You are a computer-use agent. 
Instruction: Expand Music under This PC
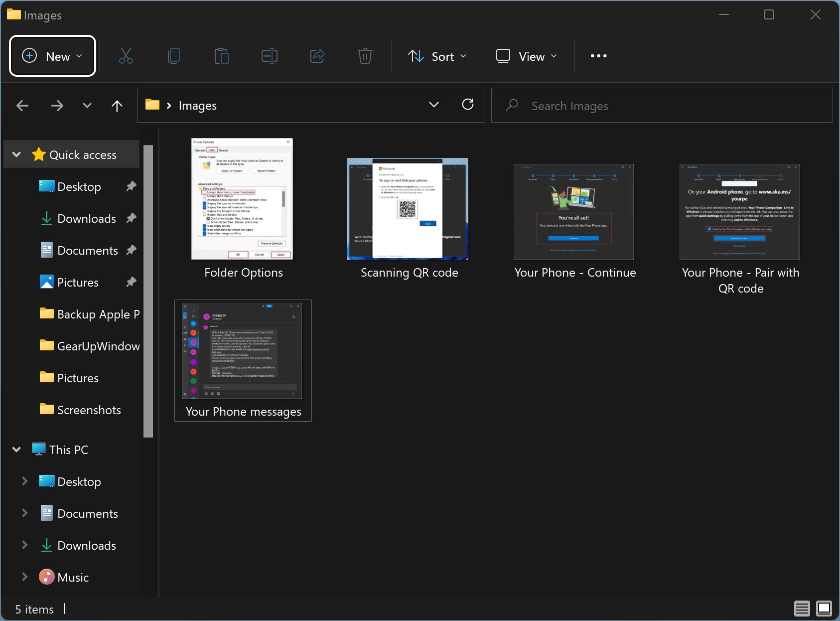[24, 577]
